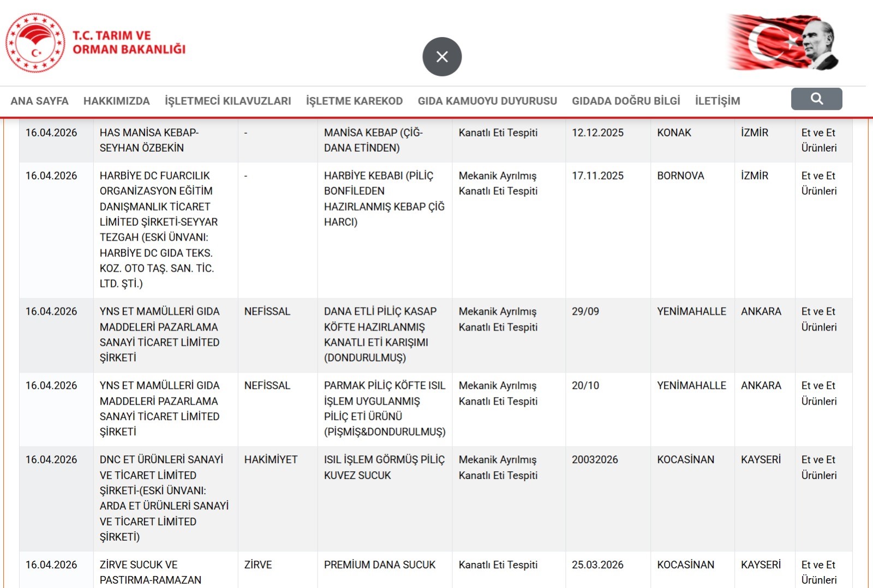Navigate to İLETİŞİM page

click(717, 101)
